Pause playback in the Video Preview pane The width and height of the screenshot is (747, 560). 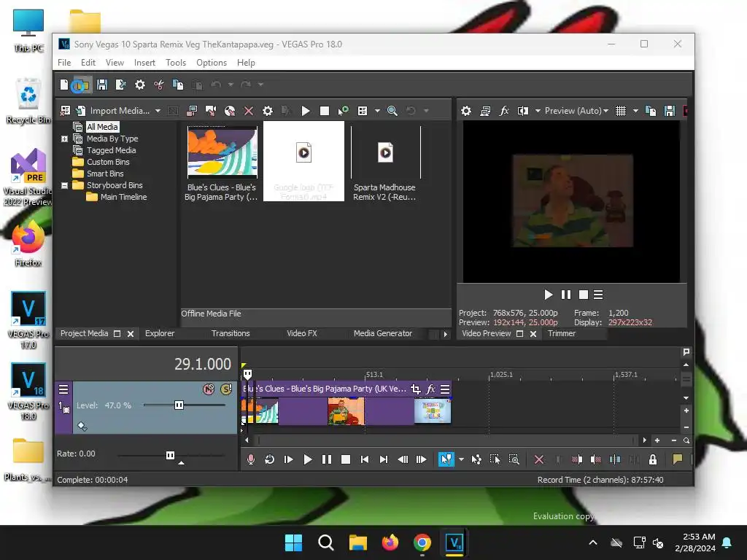[x=566, y=295]
